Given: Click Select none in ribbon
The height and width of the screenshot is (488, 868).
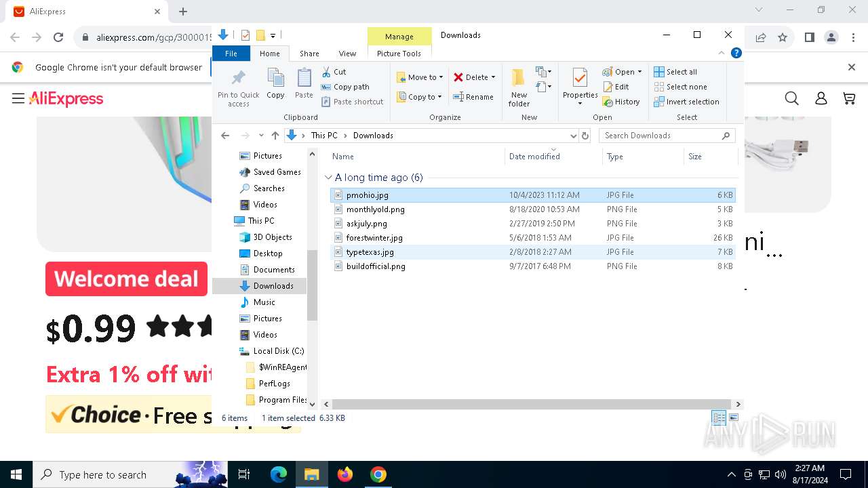Looking at the screenshot, I should pos(680,87).
